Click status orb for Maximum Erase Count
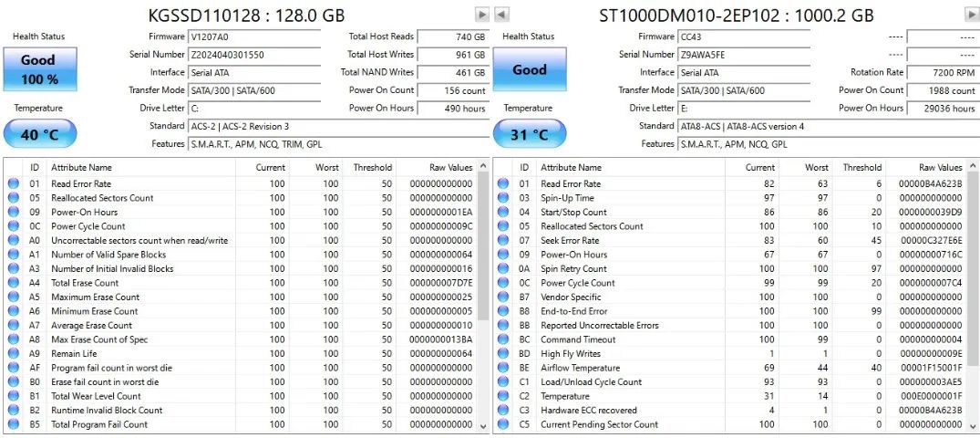The height and width of the screenshot is (438, 980). [x=13, y=297]
